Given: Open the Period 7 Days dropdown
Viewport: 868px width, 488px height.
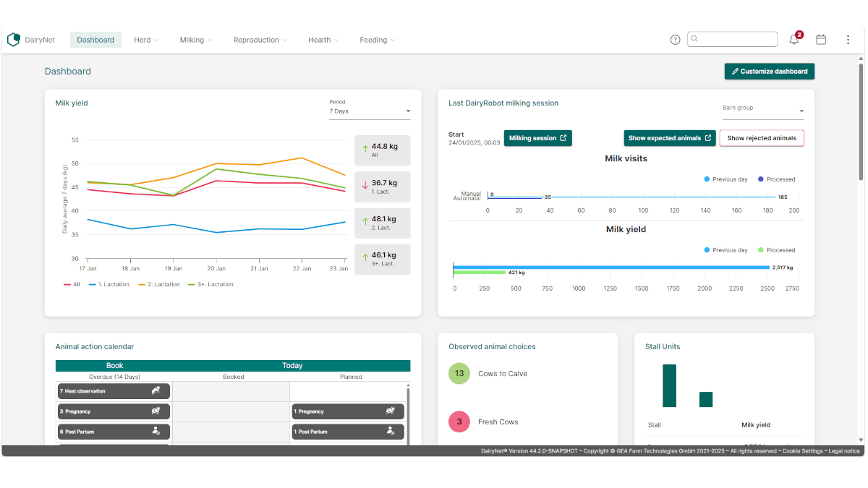Looking at the screenshot, I should tap(370, 111).
